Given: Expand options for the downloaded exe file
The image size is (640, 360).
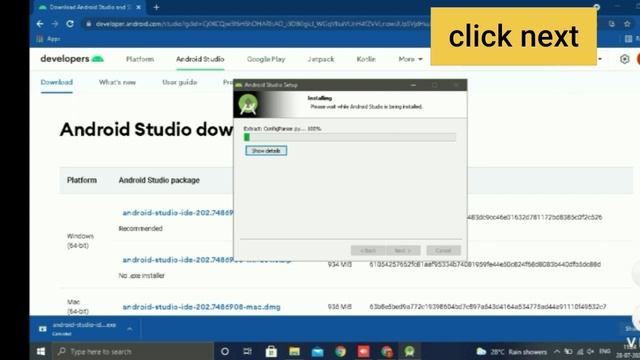Looking at the screenshot, I should coord(129,329).
